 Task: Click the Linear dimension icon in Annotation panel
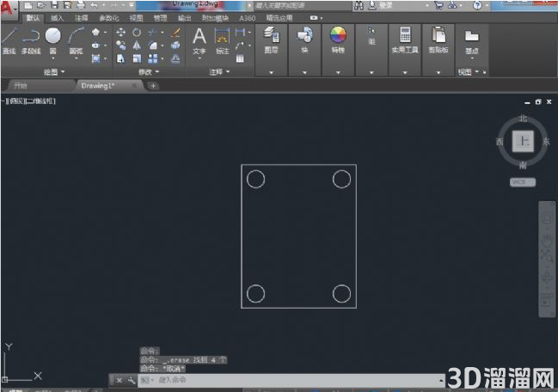point(240,33)
